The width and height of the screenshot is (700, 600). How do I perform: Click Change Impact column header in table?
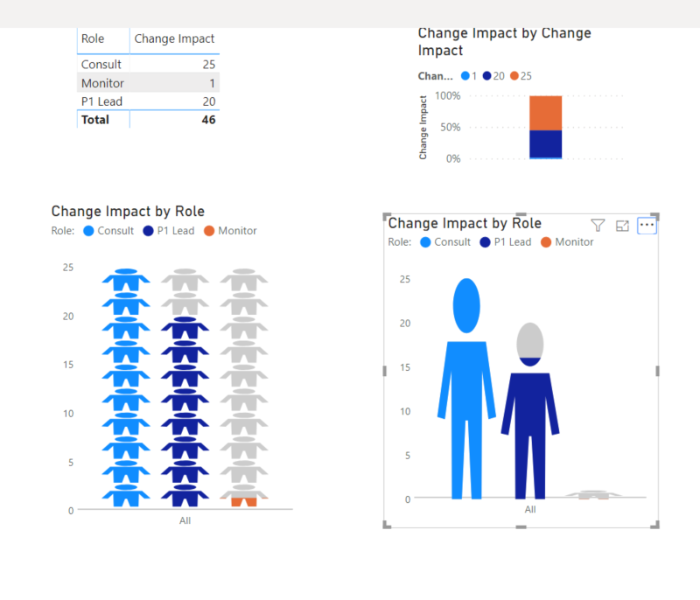tap(174, 38)
